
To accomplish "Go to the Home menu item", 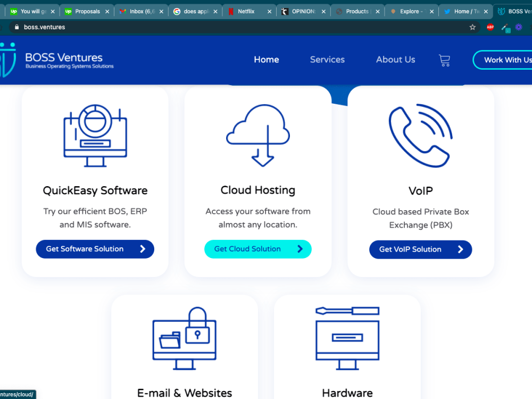I will point(267,60).
